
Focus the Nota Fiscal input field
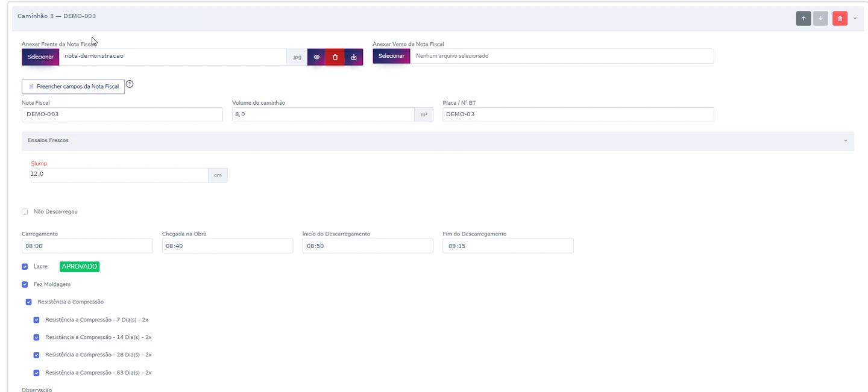122,114
